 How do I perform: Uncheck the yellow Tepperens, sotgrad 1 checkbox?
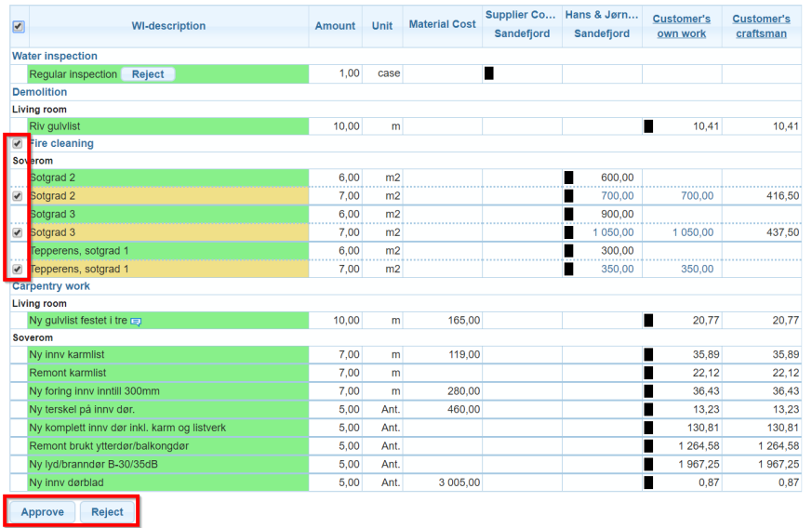pyautogui.click(x=18, y=270)
